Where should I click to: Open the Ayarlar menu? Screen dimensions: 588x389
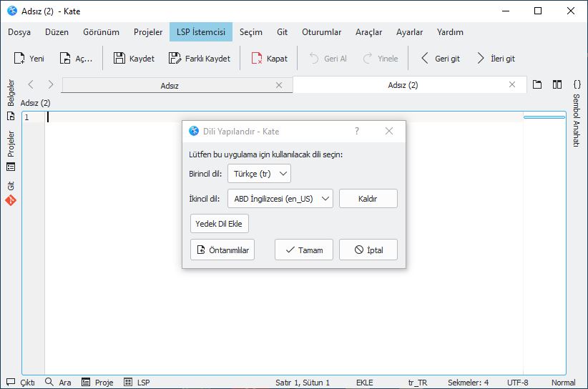(409, 32)
